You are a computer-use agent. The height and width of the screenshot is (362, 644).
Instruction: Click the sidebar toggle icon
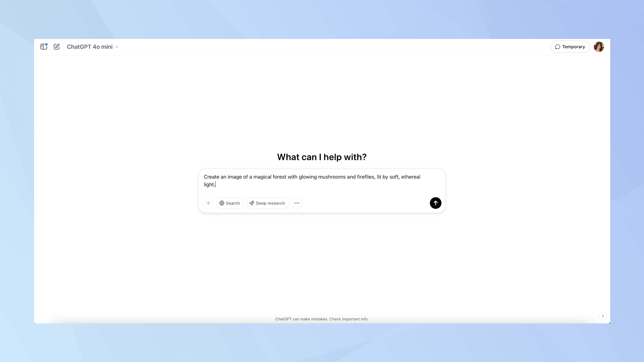(43, 47)
